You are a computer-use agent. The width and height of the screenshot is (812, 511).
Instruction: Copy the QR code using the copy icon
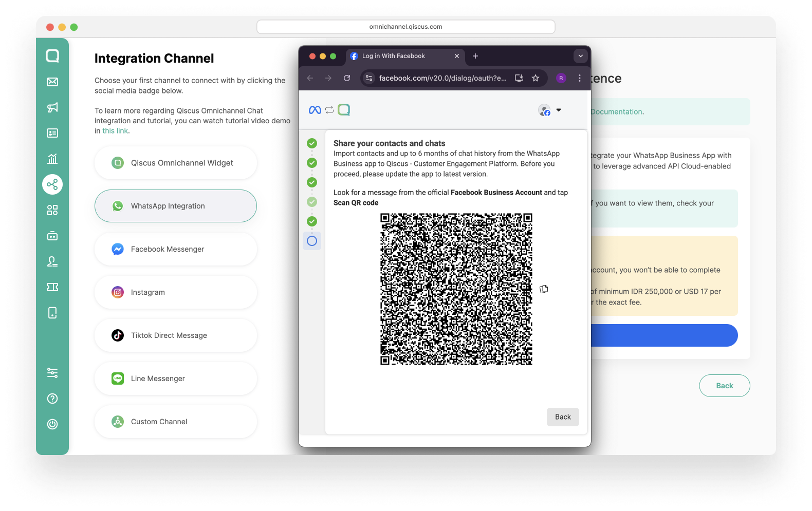click(544, 289)
